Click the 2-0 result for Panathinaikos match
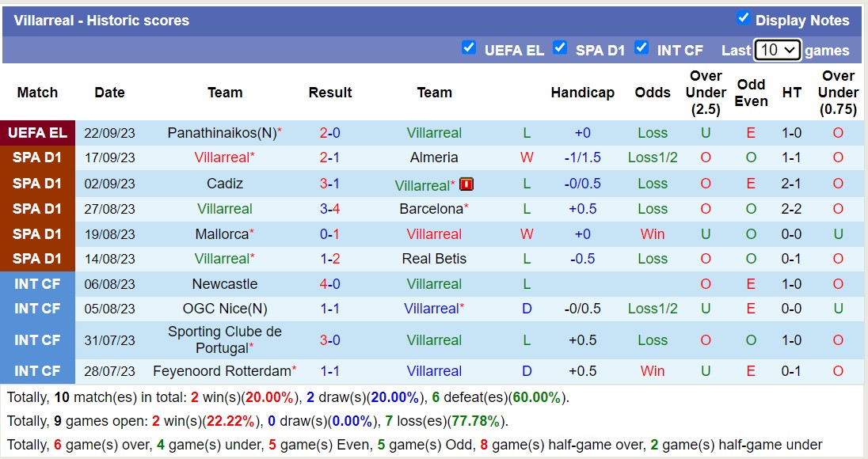The image size is (868, 459). (x=330, y=133)
